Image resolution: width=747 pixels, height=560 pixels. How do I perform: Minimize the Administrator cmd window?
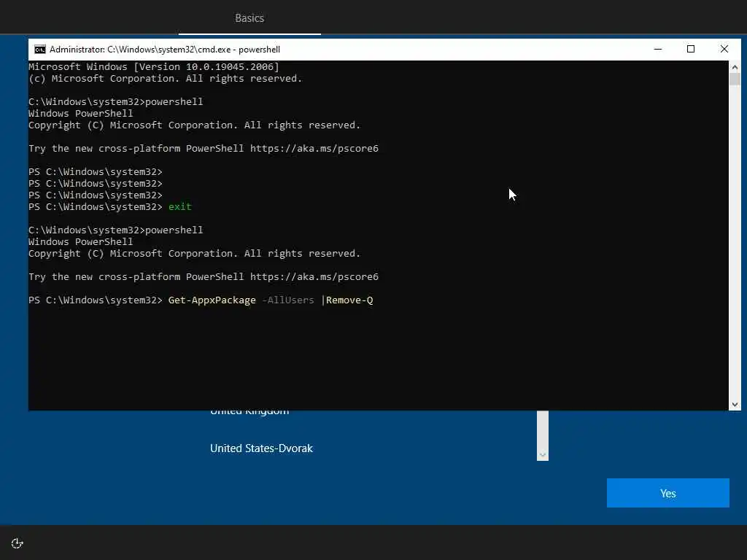coord(658,49)
